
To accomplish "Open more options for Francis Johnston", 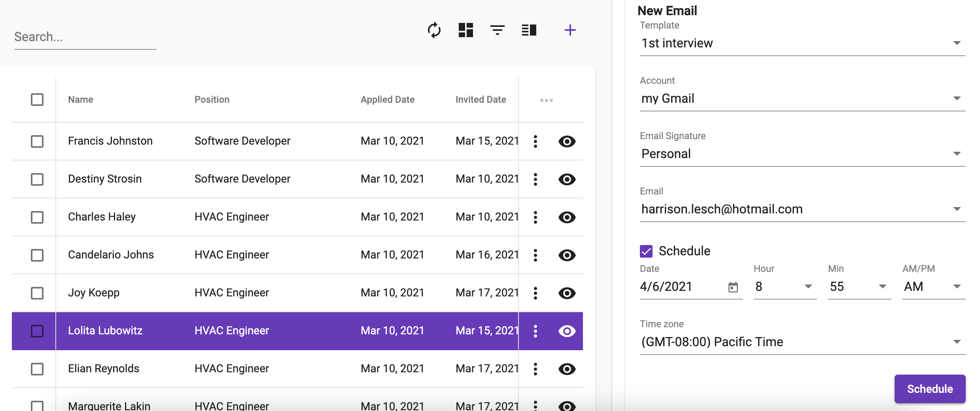I will [x=535, y=141].
